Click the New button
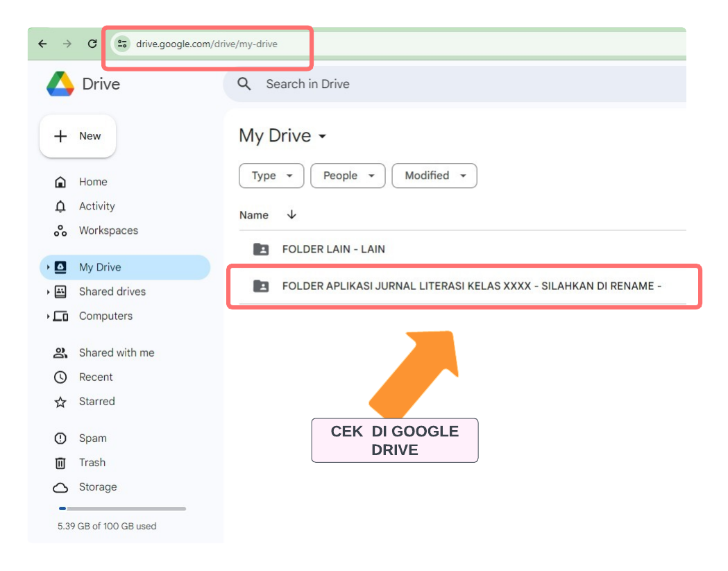Viewport: 728px width, 571px height. click(78, 136)
